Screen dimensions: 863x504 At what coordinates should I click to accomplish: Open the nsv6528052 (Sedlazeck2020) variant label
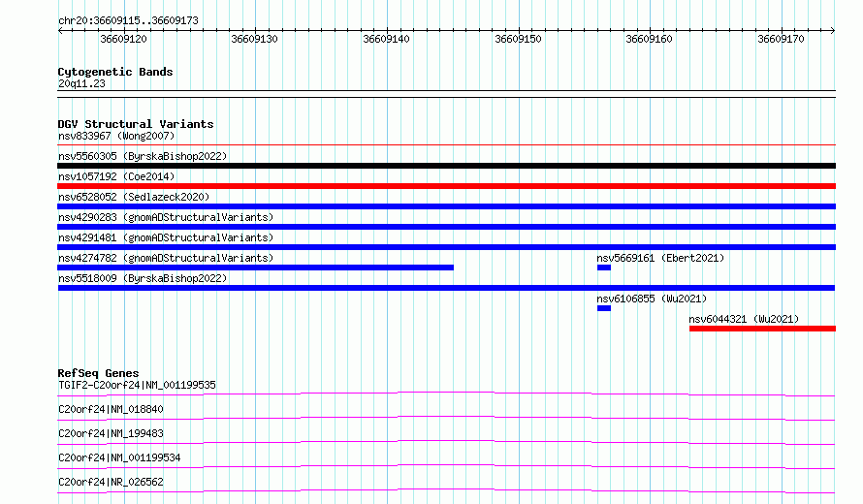pyautogui.click(x=134, y=197)
